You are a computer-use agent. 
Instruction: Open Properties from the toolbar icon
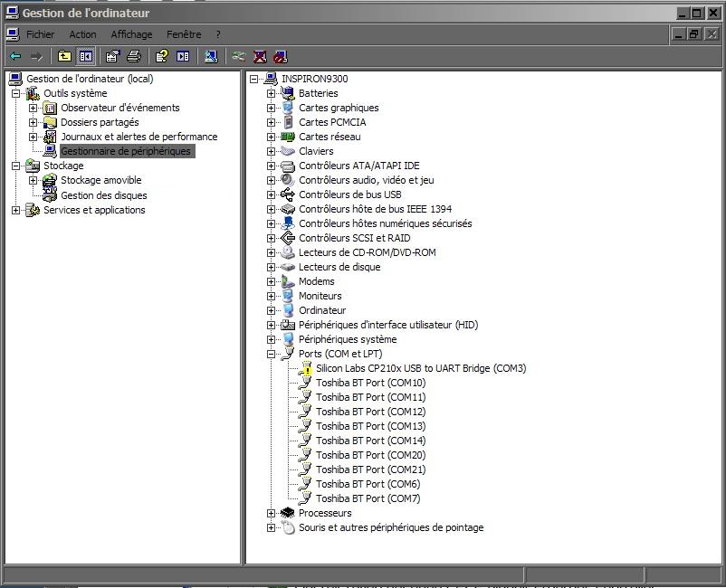pyautogui.click(x=112, y=56)
